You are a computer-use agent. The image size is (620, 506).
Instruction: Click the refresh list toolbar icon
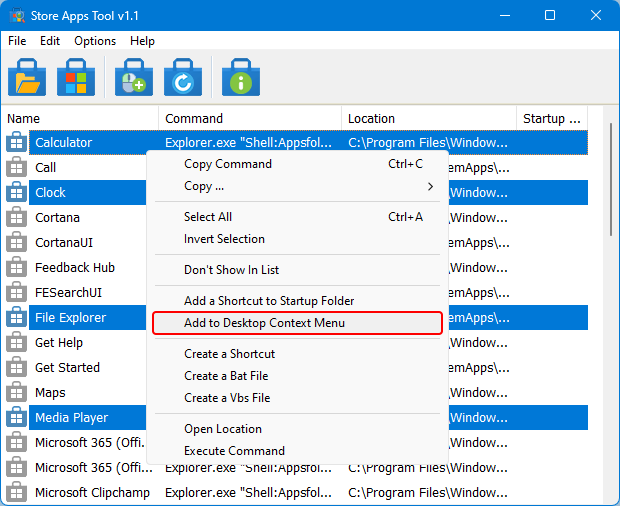click(x=182, y=77)
